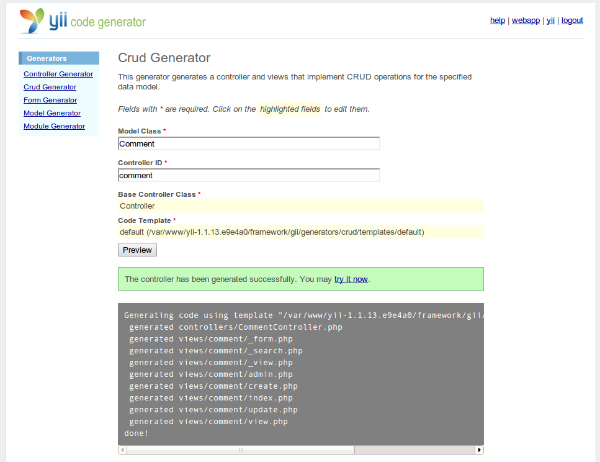Click the Yii logo icon
The width and height of the screenshot is (600, 462).
(x=32, y=21)
